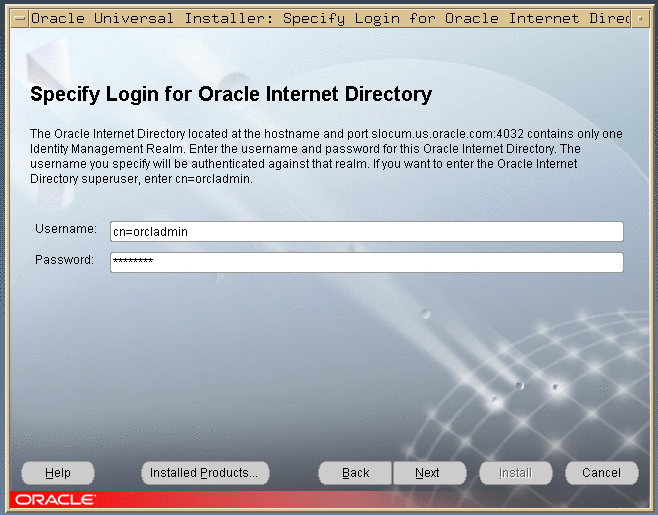Click the title bar's right corner button
Screen dimensions: 658x515
coord(640,18)
